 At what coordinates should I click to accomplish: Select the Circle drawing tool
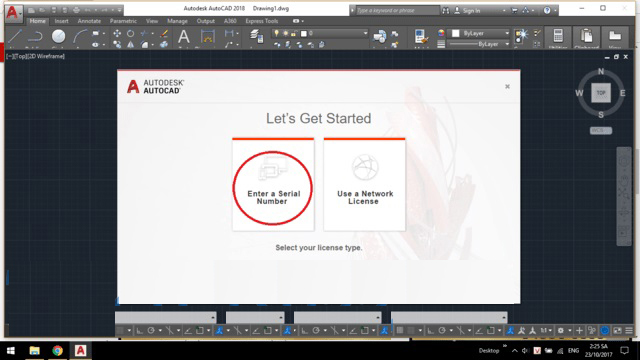(x=58, y=36)
